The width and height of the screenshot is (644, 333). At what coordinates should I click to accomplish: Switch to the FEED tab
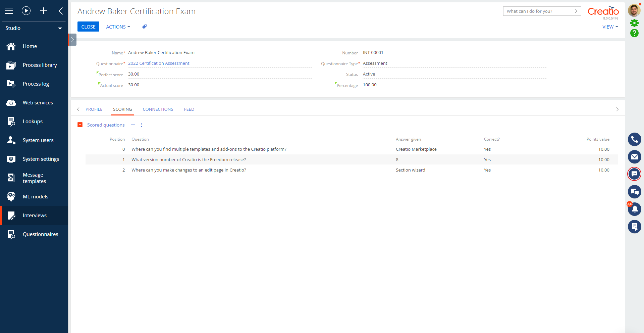(189, 109)
